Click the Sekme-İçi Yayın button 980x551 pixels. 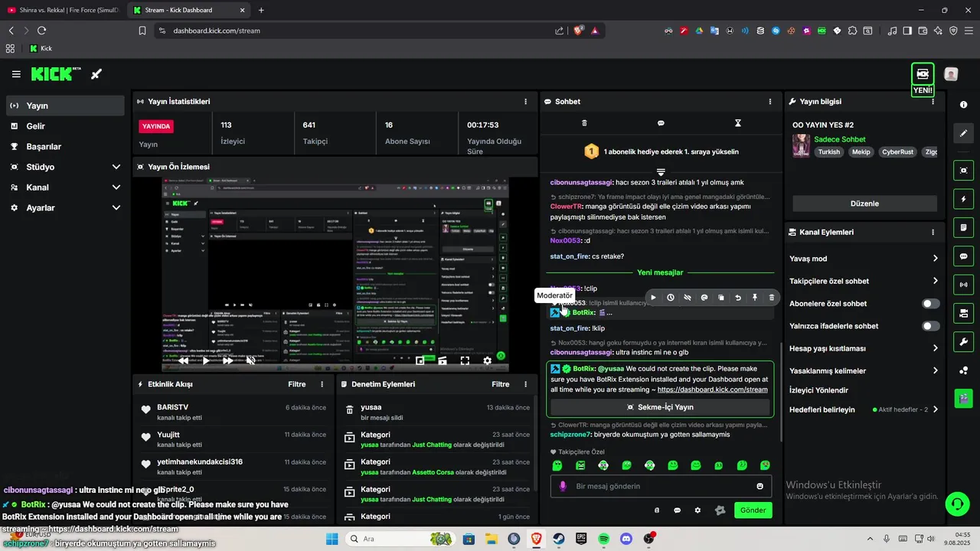(660, 407)
